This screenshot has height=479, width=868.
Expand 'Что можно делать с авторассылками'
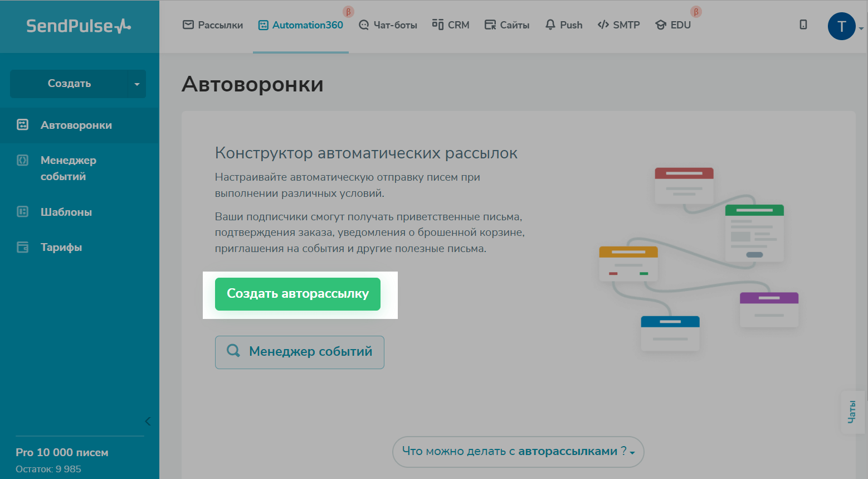click(518, 451)
